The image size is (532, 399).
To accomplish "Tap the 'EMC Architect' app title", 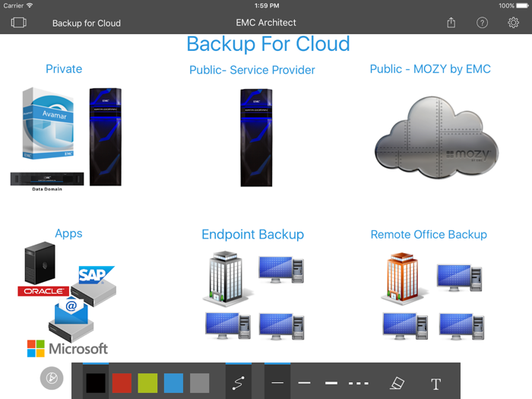I will (266, 23).
